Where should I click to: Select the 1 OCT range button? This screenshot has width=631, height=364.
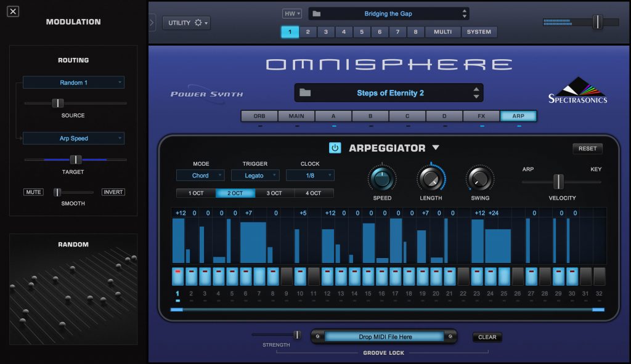(x=196, y=193)
